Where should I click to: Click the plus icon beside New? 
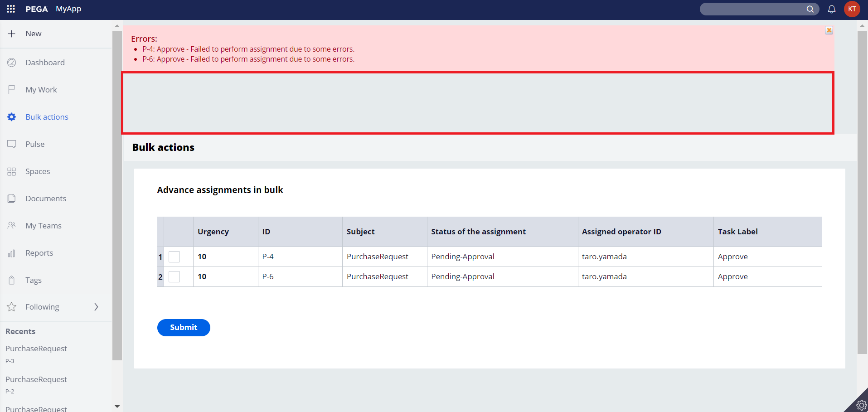tap(12, 34)
